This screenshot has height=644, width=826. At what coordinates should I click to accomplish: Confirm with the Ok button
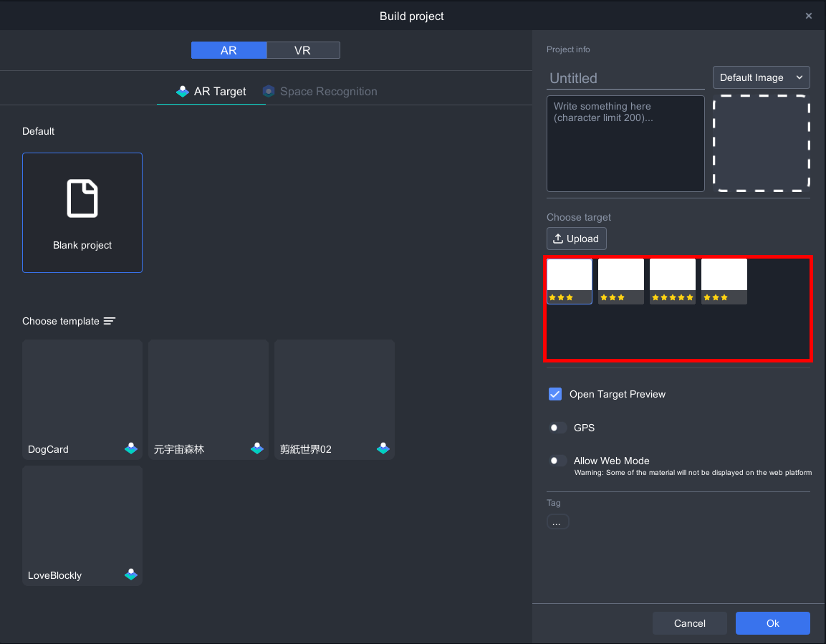point(772,623)
